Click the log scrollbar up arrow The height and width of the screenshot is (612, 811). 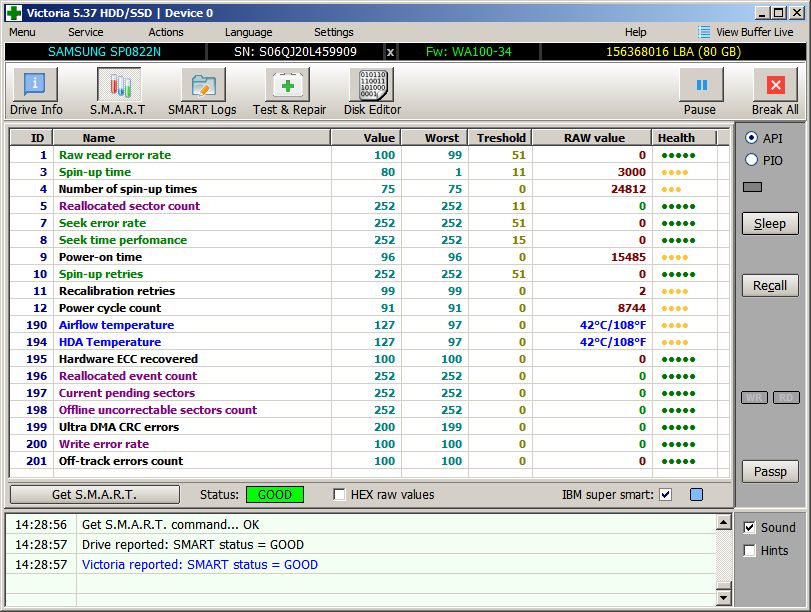tap(724, 522)
